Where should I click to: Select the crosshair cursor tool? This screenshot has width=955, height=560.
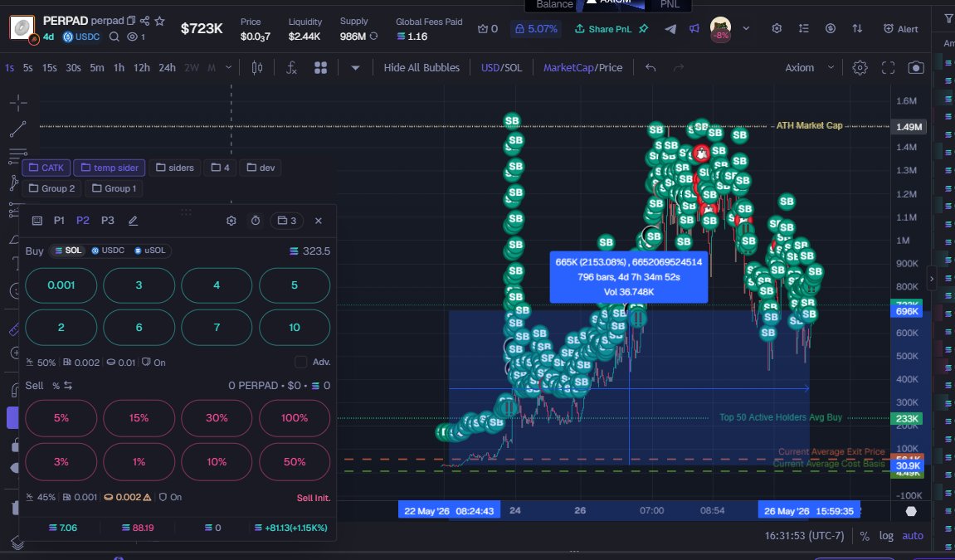(18, 102)
